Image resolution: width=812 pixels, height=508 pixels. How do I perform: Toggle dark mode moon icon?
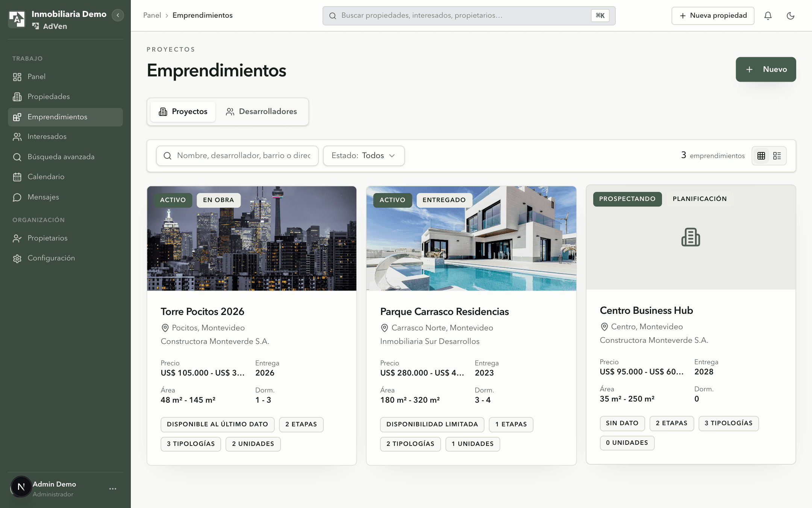[x=791, y=16]
